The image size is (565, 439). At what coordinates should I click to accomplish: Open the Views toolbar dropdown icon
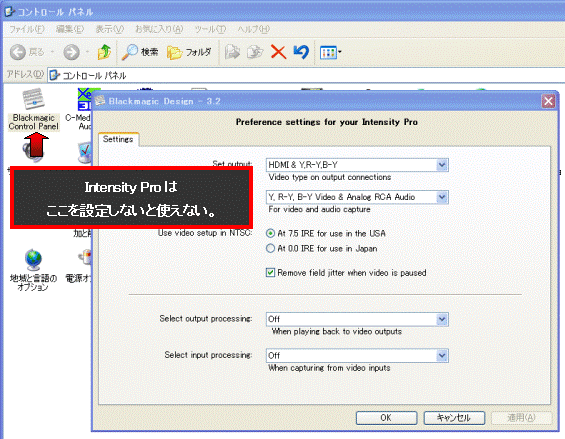(x=330, y=53)
